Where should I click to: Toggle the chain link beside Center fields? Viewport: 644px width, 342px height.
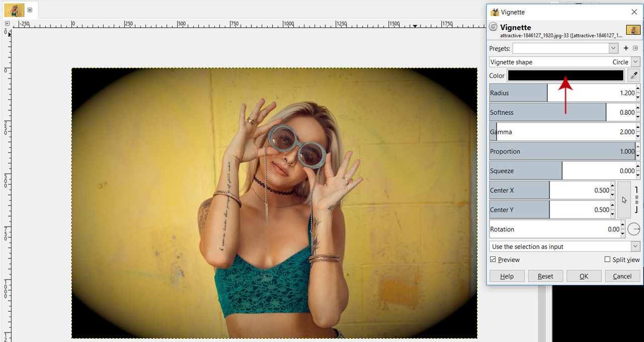636,200
